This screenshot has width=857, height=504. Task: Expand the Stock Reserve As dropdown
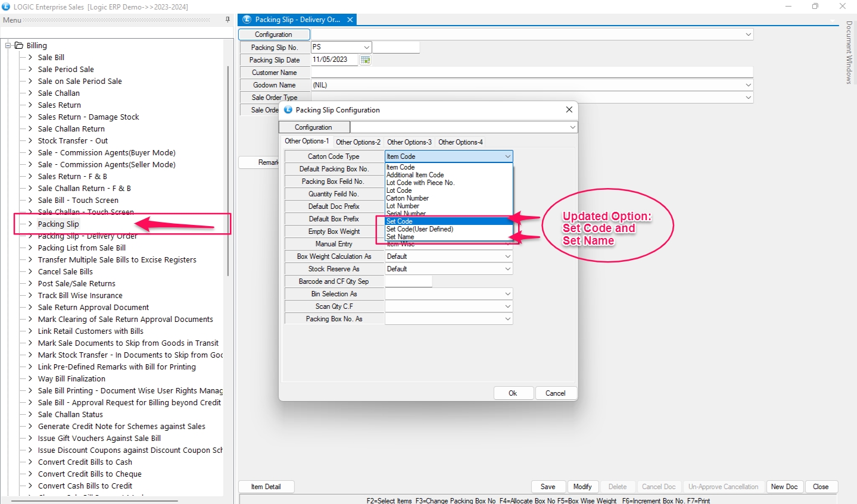point(507,269)
